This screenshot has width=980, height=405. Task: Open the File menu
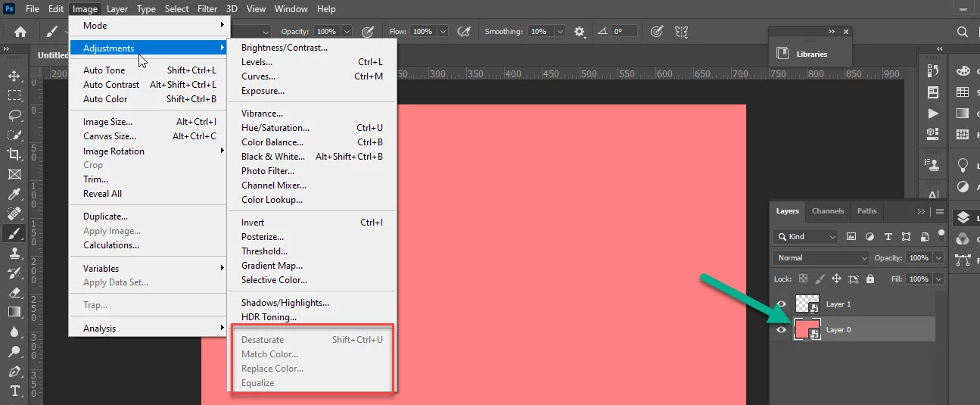(x=33, y=9)
